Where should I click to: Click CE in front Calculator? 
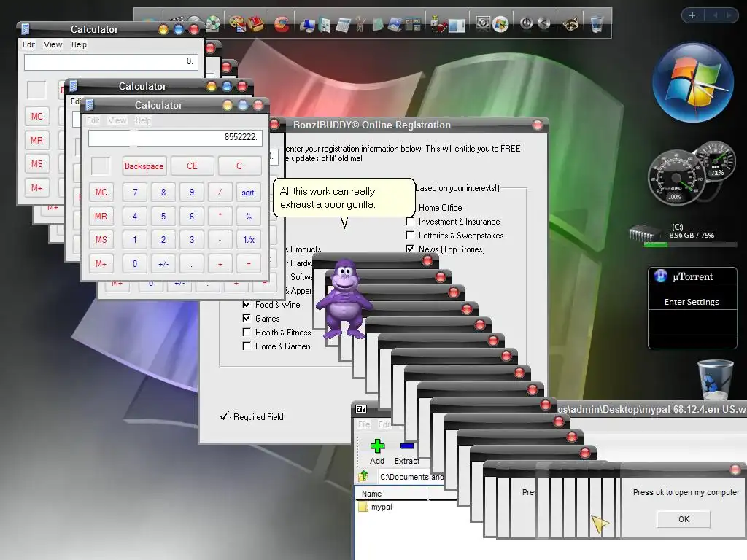tap(192, 166)
